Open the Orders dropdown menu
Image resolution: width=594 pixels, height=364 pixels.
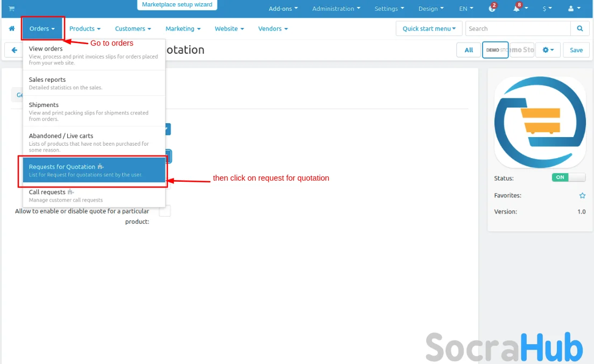click(x=42, y=28)
